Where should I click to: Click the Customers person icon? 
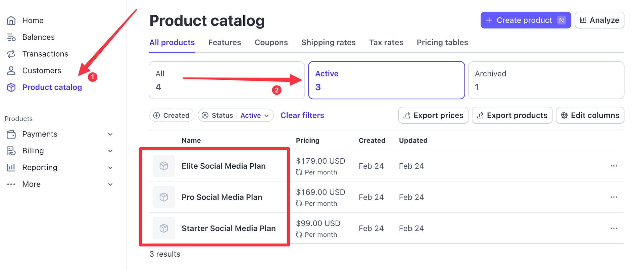(x=11, y=70)
